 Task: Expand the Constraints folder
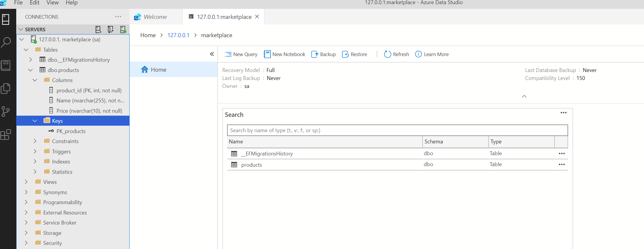tap(35, 141)
